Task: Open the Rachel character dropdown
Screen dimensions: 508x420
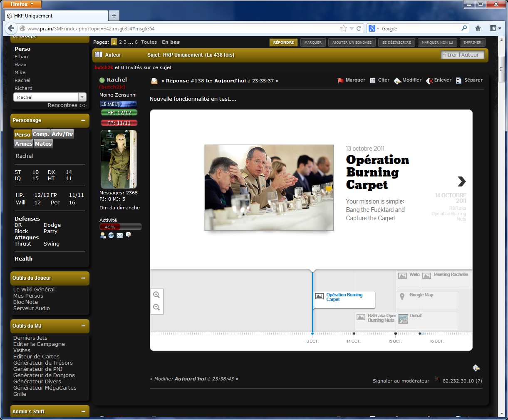Action: (82, 97)
